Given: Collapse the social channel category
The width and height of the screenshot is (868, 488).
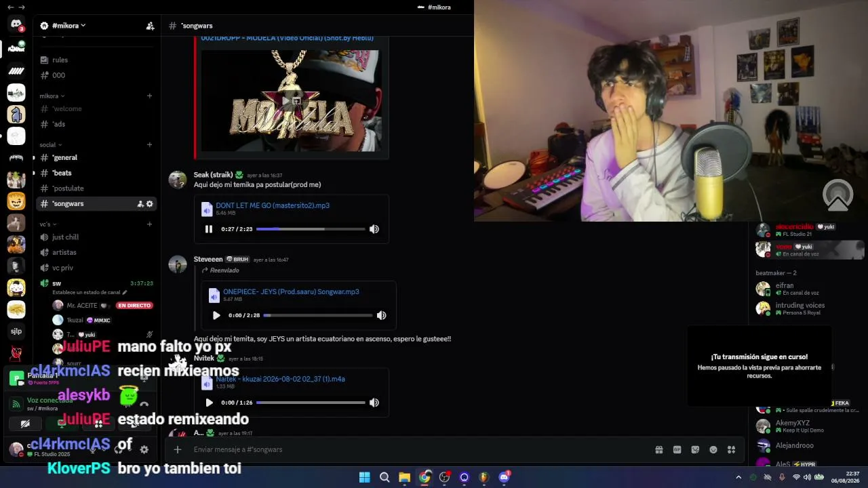Looking at the screenshot, I should tap(50, 145).
